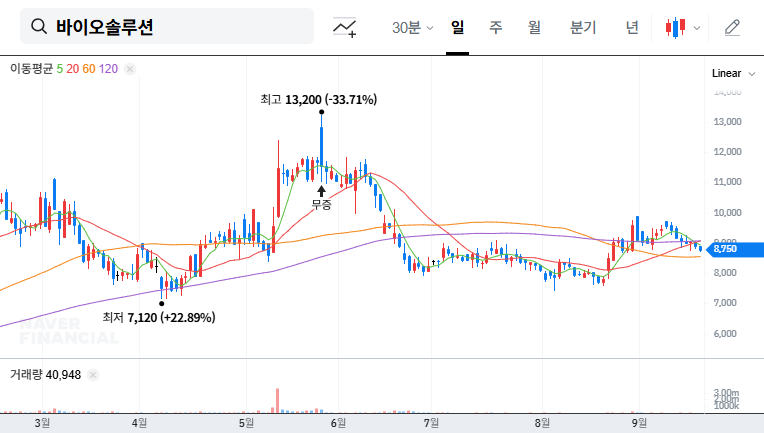764x433 pixels.
Task: Open the add comparison chart icon
Action: coord(345,28)
